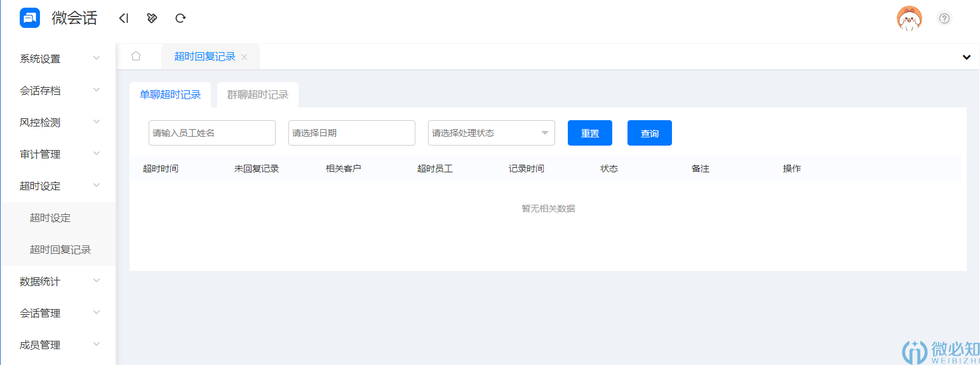The height and width of the screenshot is (365, 980).
Task: Click the 暂无相关数据 empty-state text
Action: click(549, 209)
